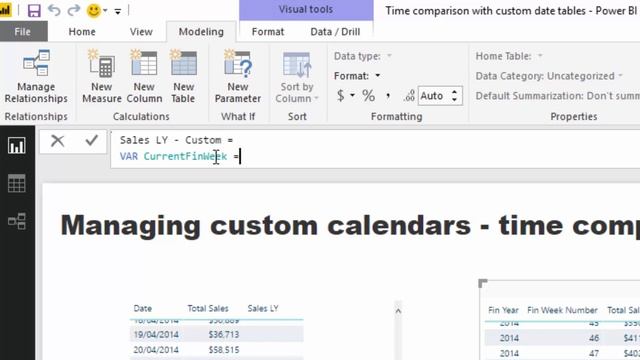This screenshot has width=640, height=360.
Task: Click the Fin Year table visual corner handle
Action: 483,283
